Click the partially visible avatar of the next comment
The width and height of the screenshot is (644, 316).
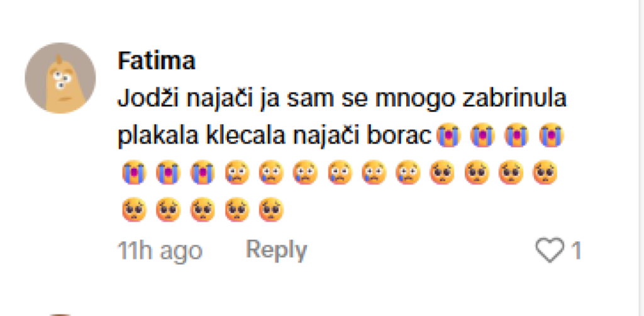60,315
